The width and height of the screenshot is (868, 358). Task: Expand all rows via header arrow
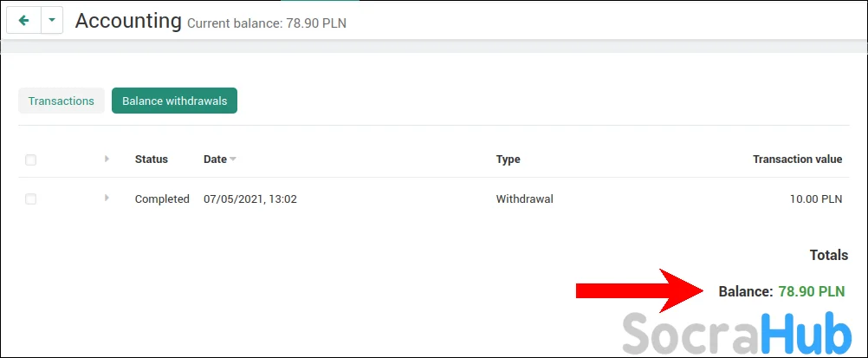coord(107,159)
